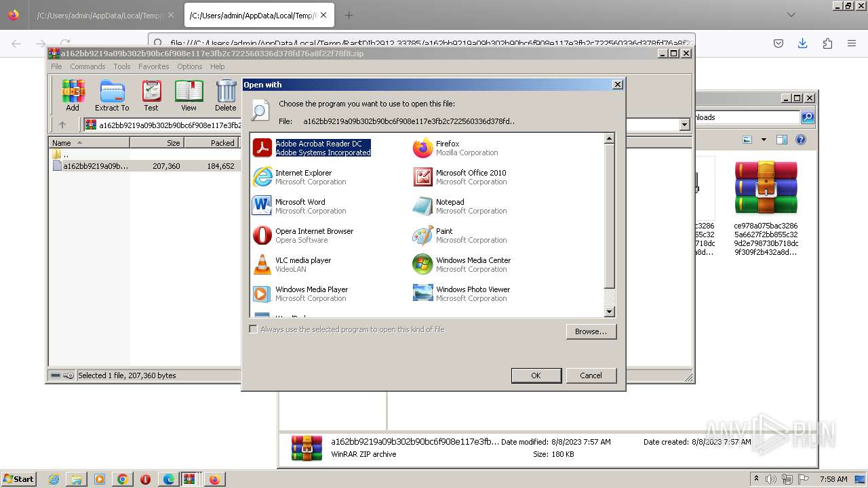
Task: Click WinRAR Add toolbar icon
Action: tap(73, 96)
